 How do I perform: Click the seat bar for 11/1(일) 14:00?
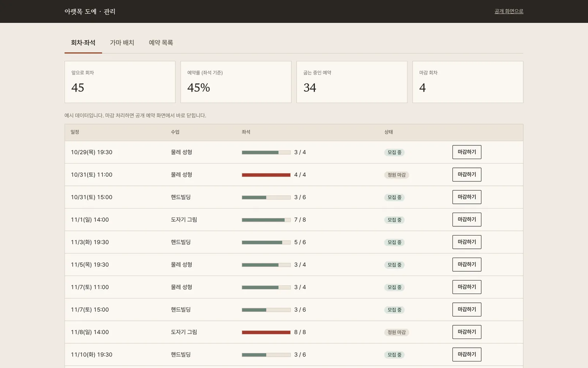coord(266,220)
